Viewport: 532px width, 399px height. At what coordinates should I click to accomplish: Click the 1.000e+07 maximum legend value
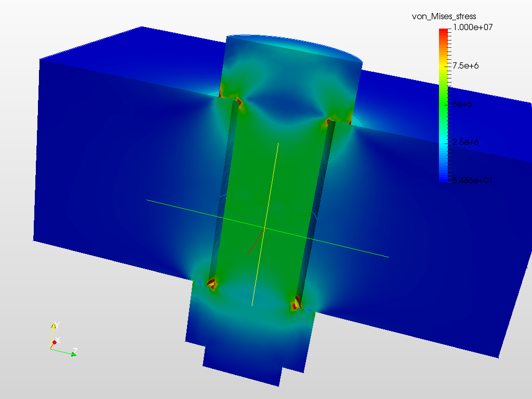coord(473,27)
